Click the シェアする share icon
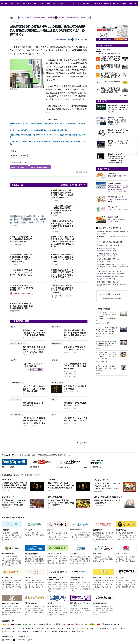Image resolution: width=138 pixels, height=644 pixels. [x=83, y=39]
